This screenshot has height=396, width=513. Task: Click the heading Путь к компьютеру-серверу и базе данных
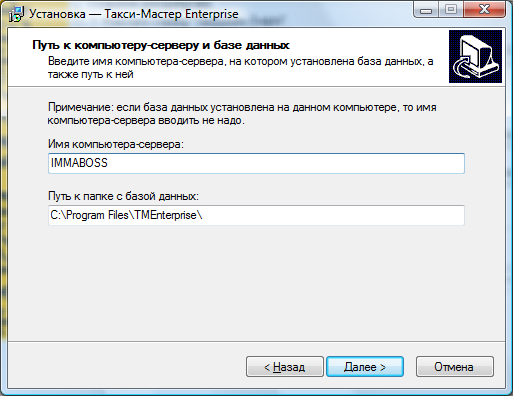pos(161,45)
